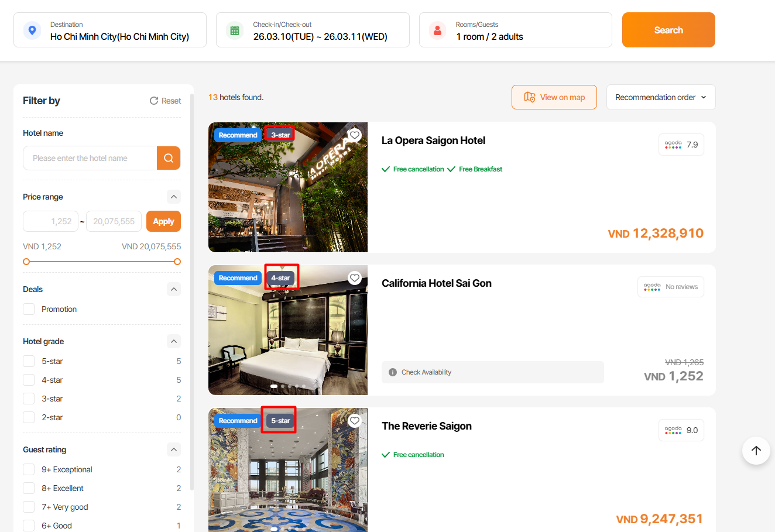Click the rooms and guests person icon
This screenshot has width=775, height=532.
pos(437,30)
